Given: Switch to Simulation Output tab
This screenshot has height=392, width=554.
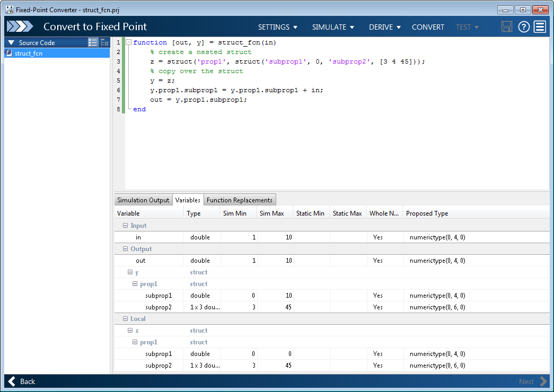Looking at the screenshot, I should [x=143, y=200].
